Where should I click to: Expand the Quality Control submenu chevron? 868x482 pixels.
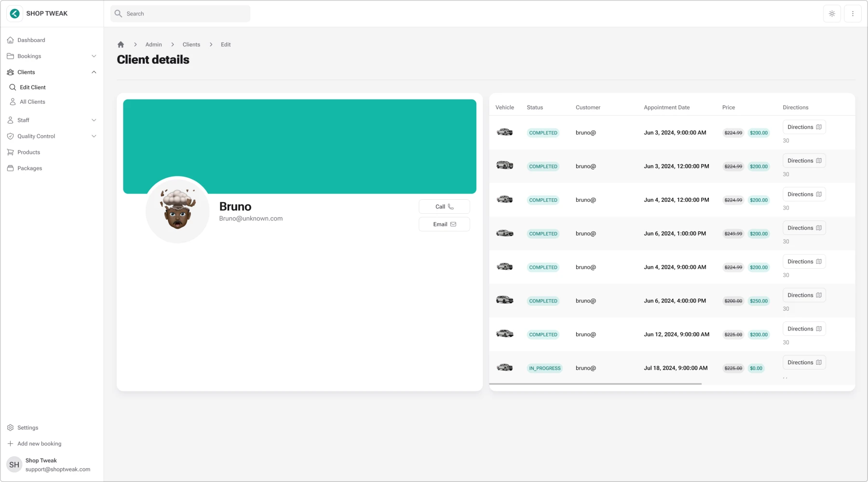94,136
